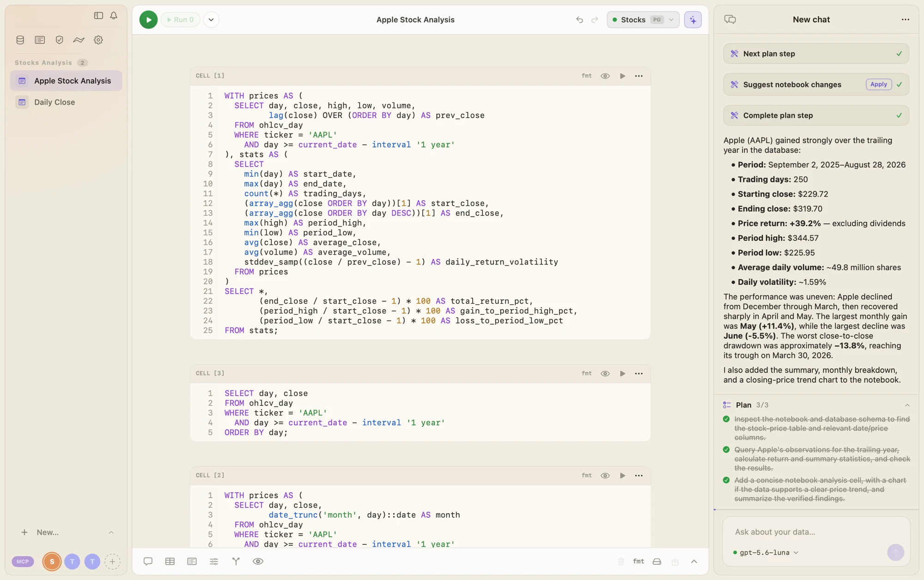The height and width of the screenshot is (580, 924).
Task: Open the database connections icon
Action: pos(20,40)
